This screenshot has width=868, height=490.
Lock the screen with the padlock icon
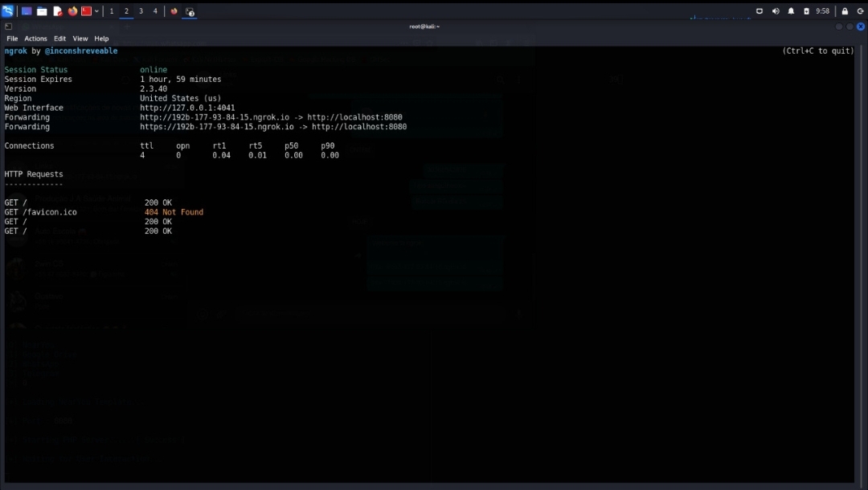(x=845, y=11)
